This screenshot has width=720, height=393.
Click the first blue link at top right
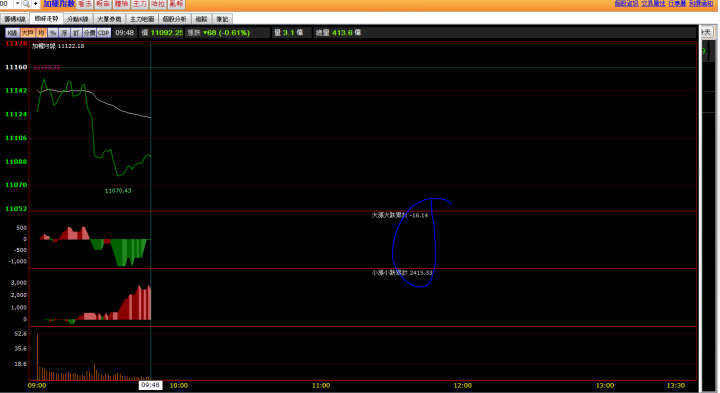click(x=627, y=4)
